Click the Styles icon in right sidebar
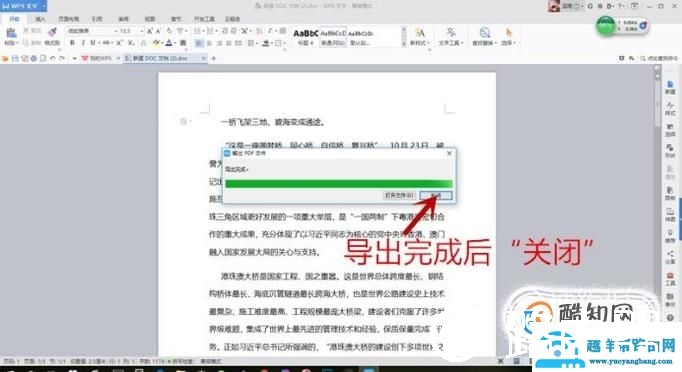The image size is (682, 372). pos(670,108)
